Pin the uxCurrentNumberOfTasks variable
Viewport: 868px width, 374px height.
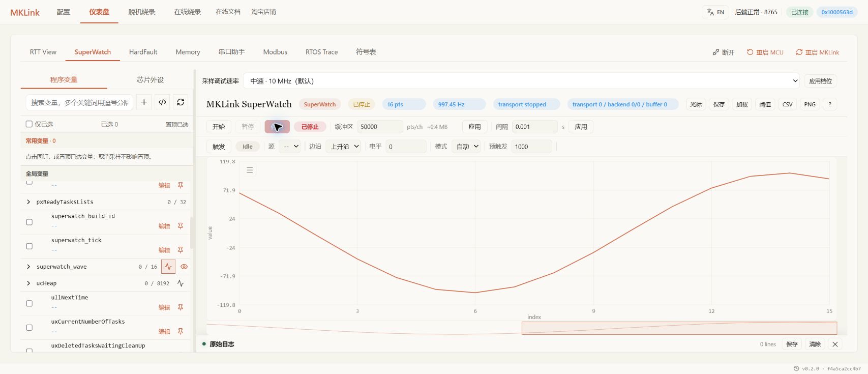pos(180,331)
